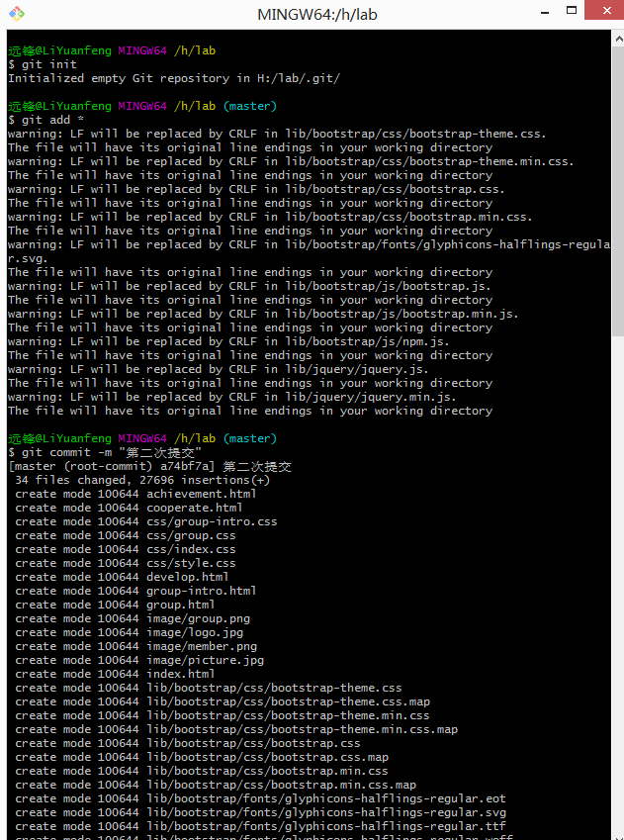Click create mode glyphicons-halflings-regular.svg line

coord(260,812)
